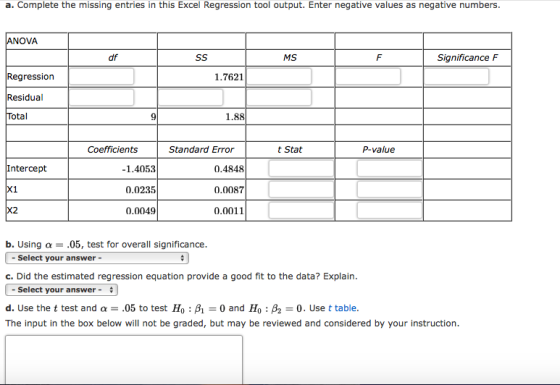This screenshot has width=560, height=385.
Task: Click the P-value column header
Action: click(379, 150)
